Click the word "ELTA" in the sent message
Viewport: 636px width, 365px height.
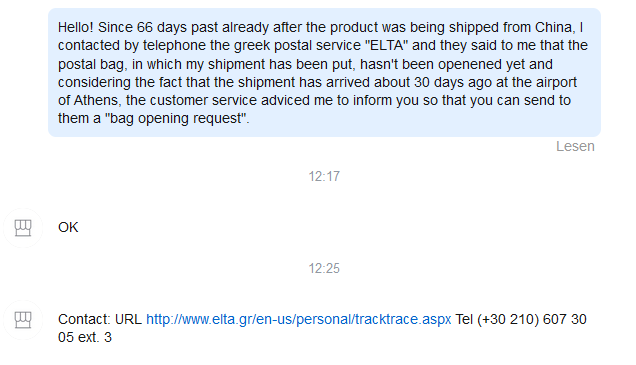(x=387, y=45)
